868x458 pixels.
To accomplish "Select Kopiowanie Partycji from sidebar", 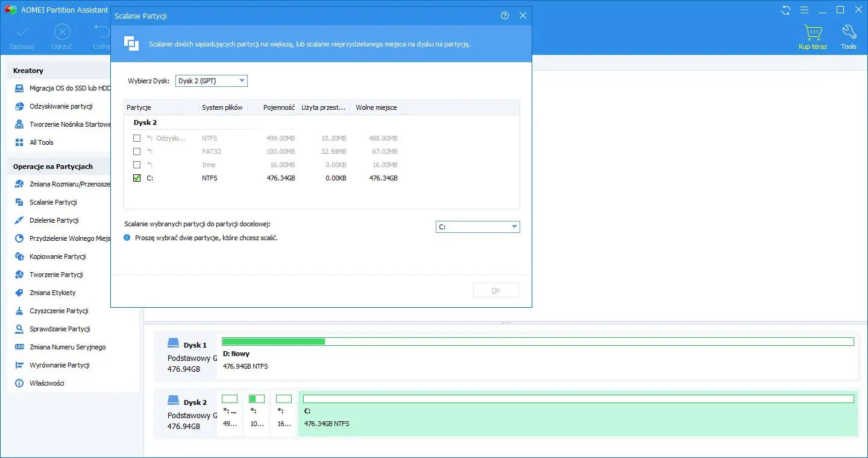I will click(x=57, y=256).
